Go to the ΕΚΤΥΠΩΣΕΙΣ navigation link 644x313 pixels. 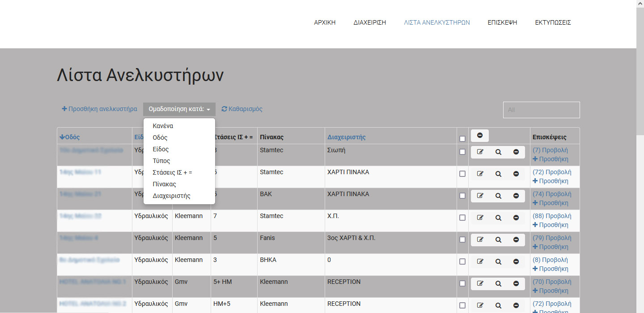(553, 22)
